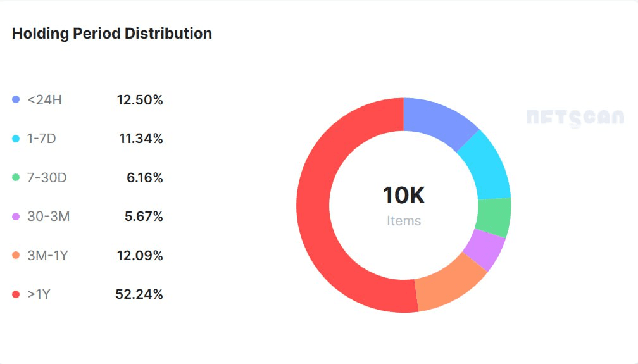Toggle the <24H legend label
The height and width of the screenshot is (364, 638).
[44, 99]
